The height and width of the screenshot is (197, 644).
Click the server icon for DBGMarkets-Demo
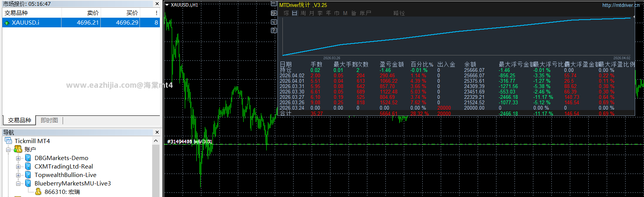click(x=28, y=158)
